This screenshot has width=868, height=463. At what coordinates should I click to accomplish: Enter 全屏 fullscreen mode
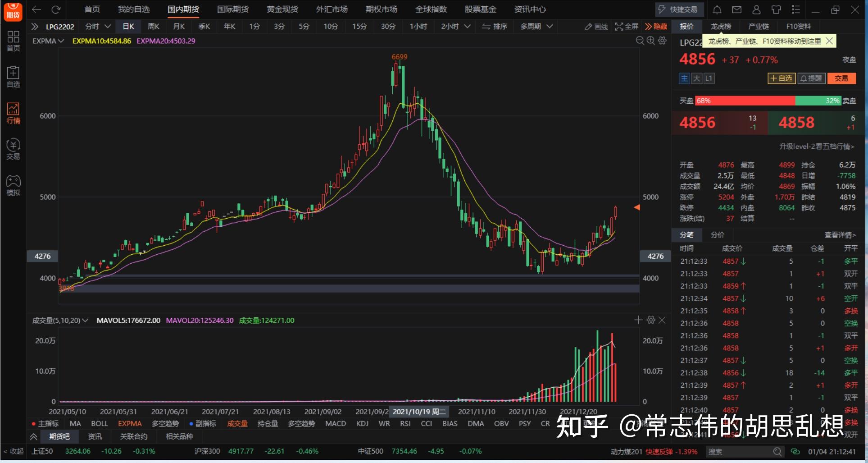click(x=627, y=26)
